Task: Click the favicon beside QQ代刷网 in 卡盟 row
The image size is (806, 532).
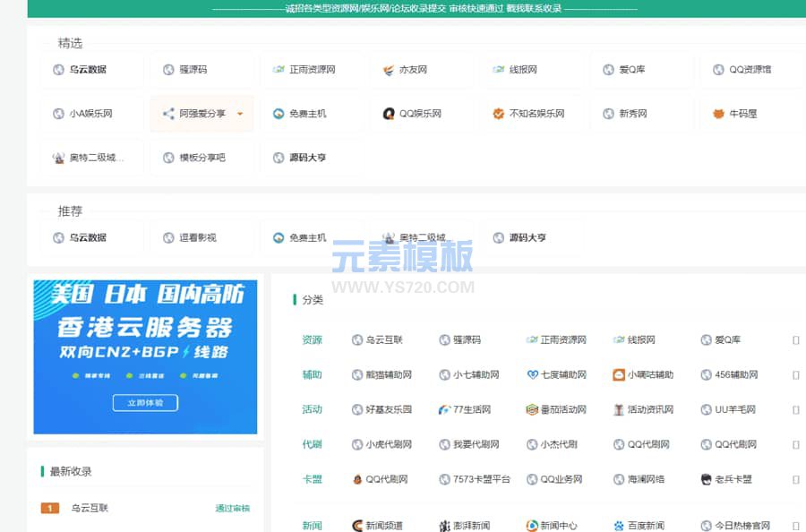Action: click(357, 479)
